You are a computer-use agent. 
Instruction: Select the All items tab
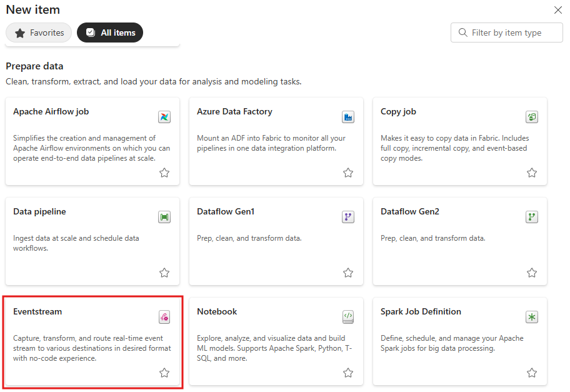click(110, 33)
